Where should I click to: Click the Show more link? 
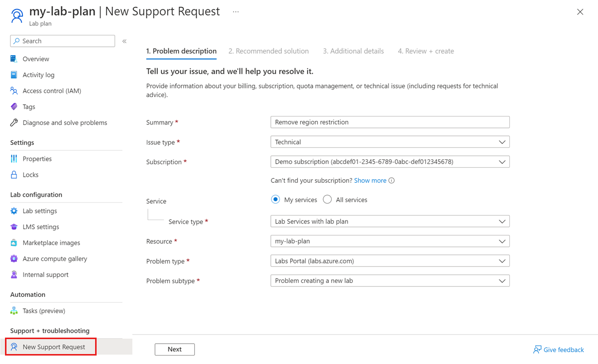pyautogui.click(x=370, y=181)
